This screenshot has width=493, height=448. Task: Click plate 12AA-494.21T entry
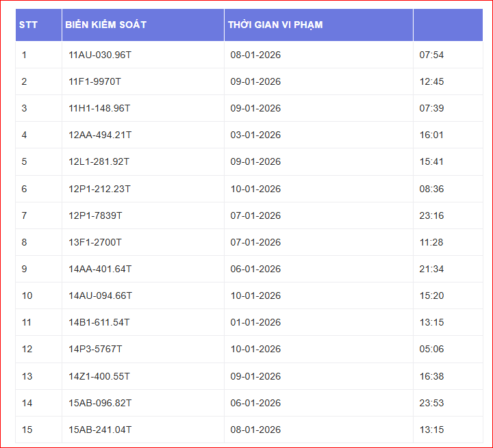click(100, 135)
